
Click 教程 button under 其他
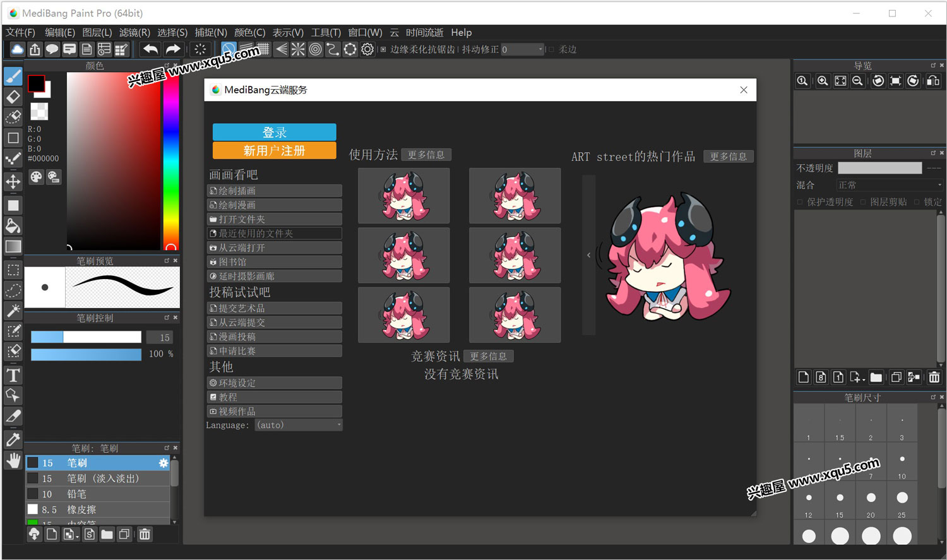pos(275,397)
